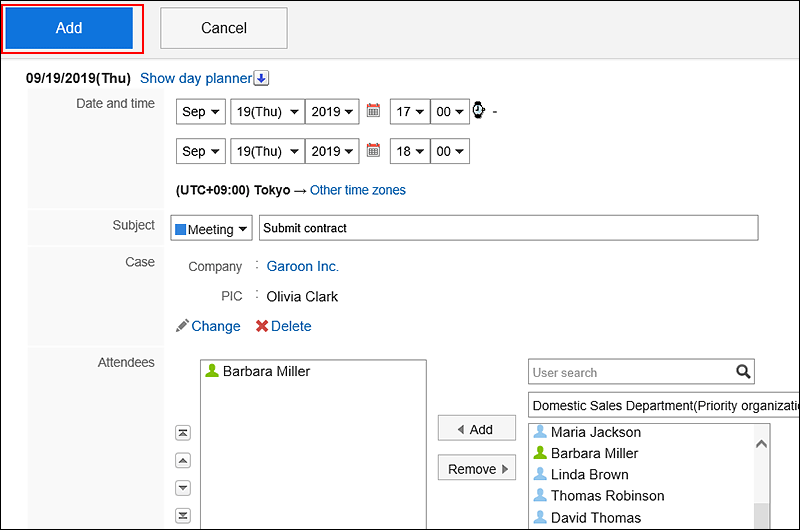
Task: Open the start date calendar picker icon
Action: (373, 110)
